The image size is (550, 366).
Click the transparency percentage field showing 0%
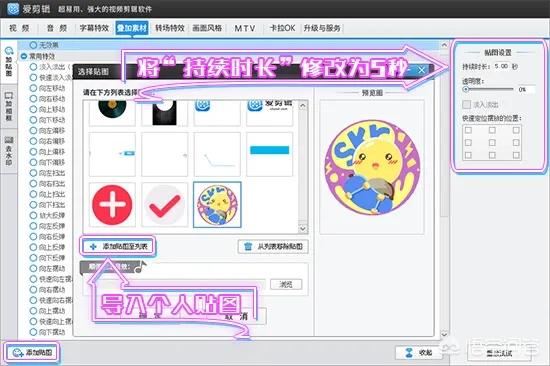(526, 89)
